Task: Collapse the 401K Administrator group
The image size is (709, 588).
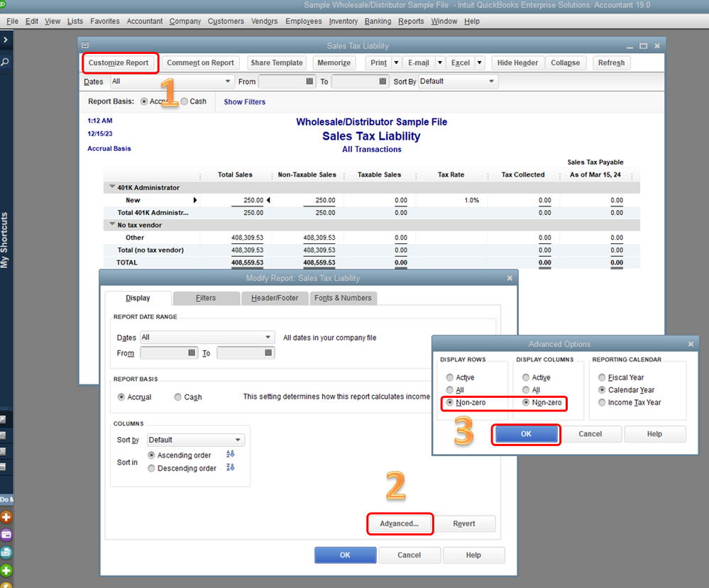Action: (112, 187)
